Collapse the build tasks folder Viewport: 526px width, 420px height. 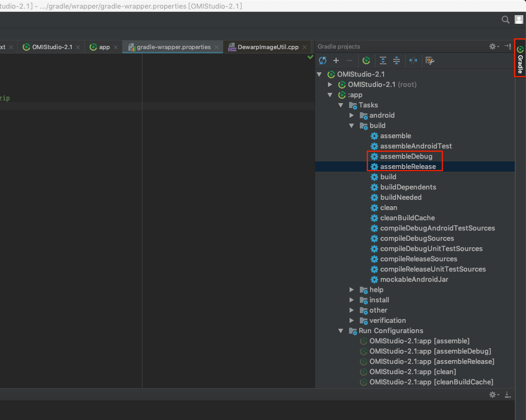(352, 126)
